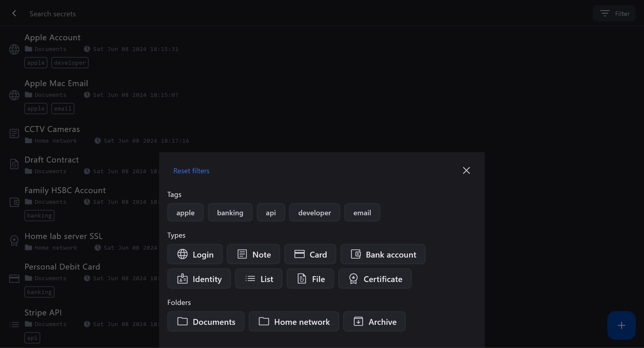Select the Bank account type filter
This screenshot has height=348, width=644.
(x=383, y=254)
